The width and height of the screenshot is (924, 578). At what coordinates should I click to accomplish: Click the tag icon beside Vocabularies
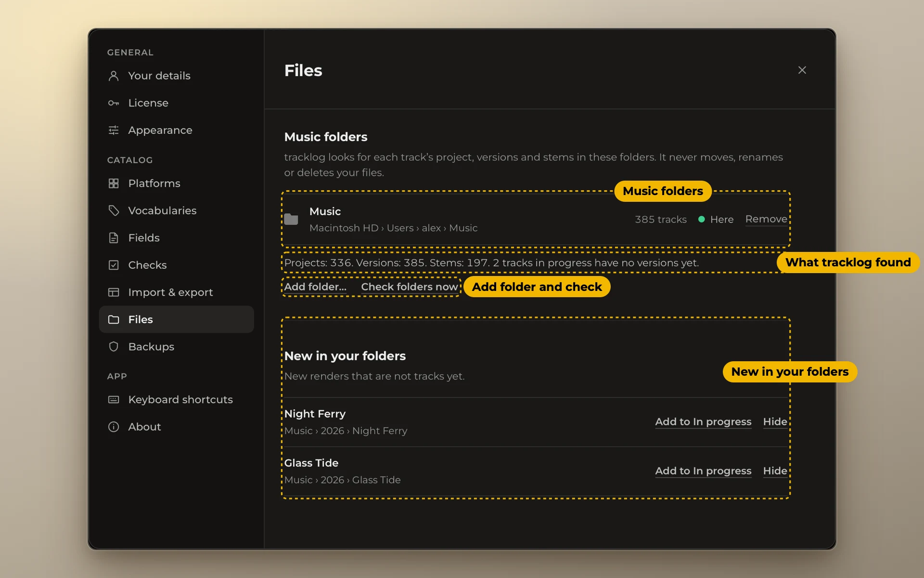coord(114,210)
